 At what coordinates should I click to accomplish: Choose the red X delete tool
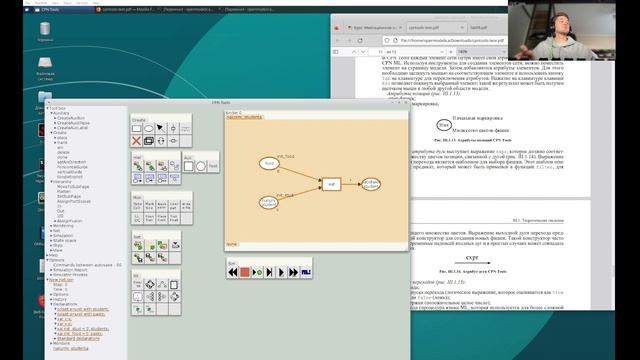[x=136, y=141]
